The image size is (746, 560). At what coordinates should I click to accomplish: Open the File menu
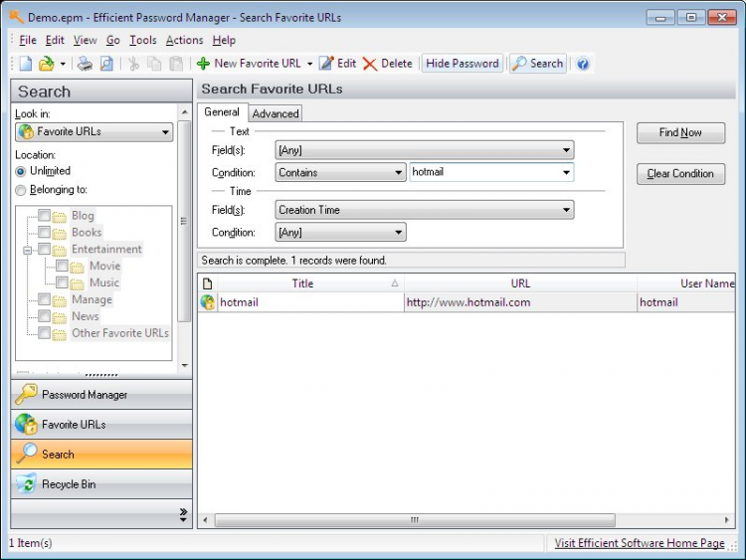point(28,40)
